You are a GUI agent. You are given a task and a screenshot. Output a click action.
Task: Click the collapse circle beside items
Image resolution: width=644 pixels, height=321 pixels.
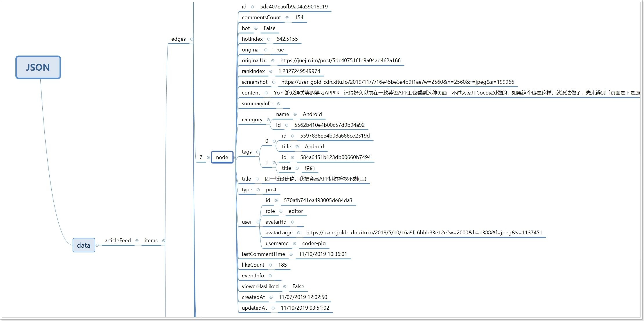click(163, 241)
